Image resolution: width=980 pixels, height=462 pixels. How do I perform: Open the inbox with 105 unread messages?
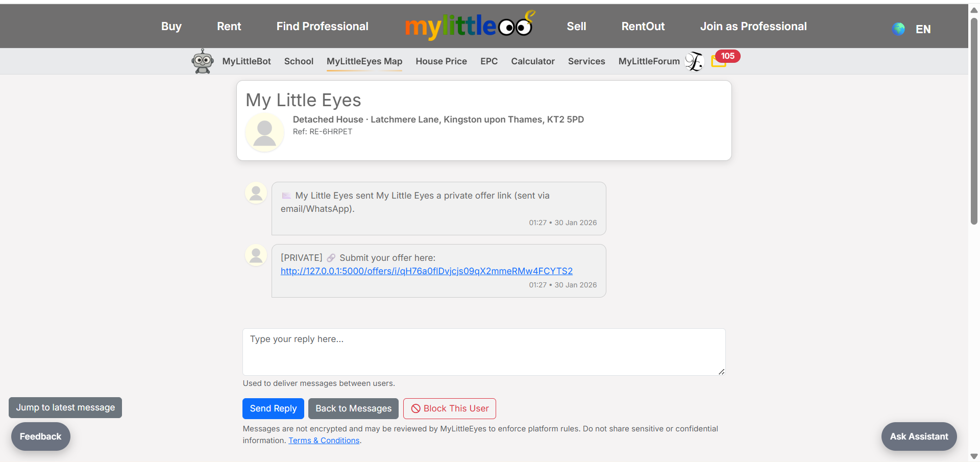point(719,61)
